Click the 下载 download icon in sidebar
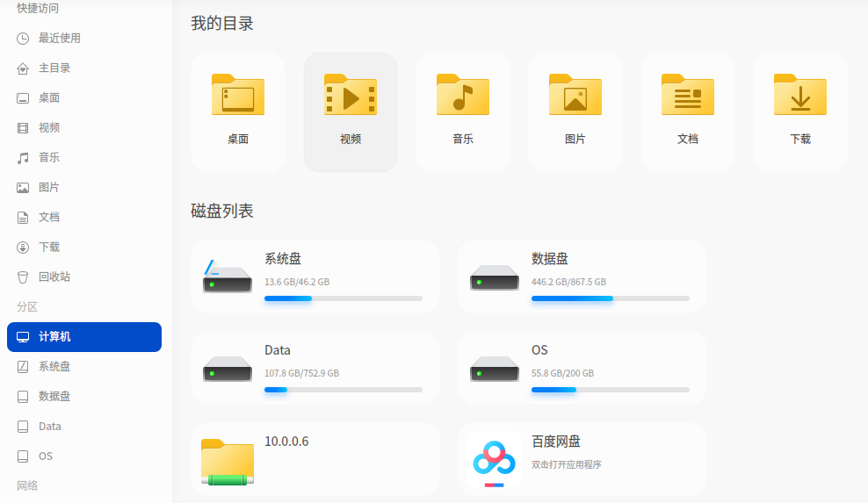The image size is (868, 503). pos(23,248)
